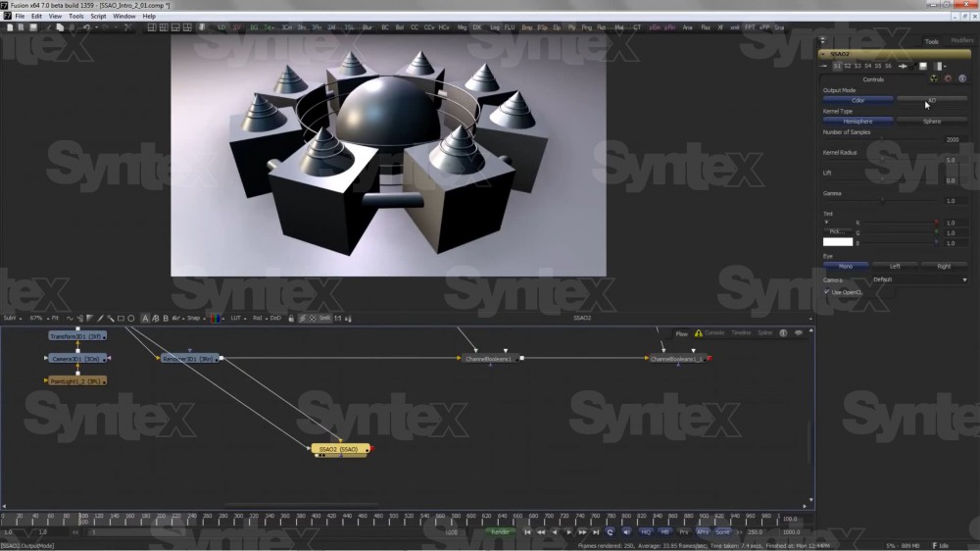The width and height of the screenshot is (980, 551).
Task: Add a Color Corrector (CC) tool
Action: coord(414,27)
